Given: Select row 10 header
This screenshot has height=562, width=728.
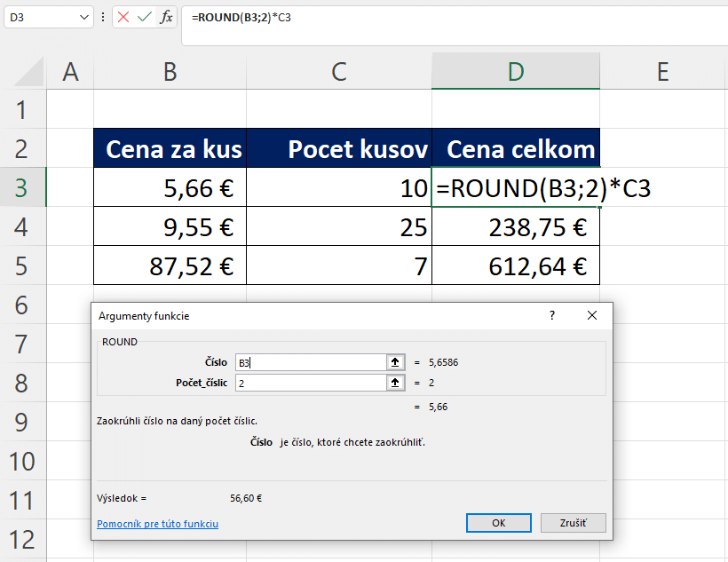Looking at the screenshot, I should point(22,461).
